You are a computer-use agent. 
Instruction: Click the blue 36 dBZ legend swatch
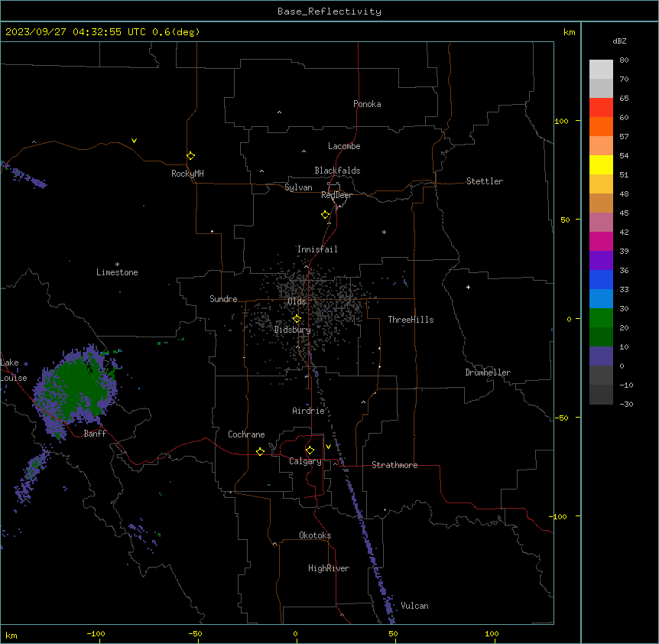click(x=601, y=279)
